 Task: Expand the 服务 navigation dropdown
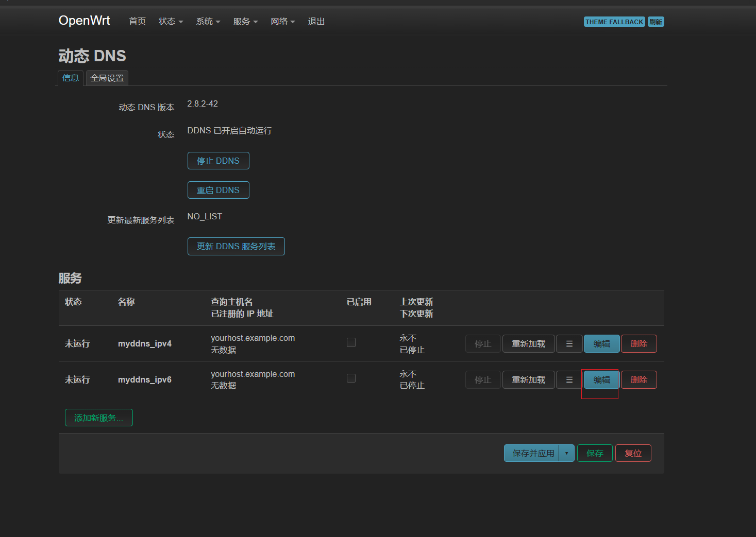[245, 22]
